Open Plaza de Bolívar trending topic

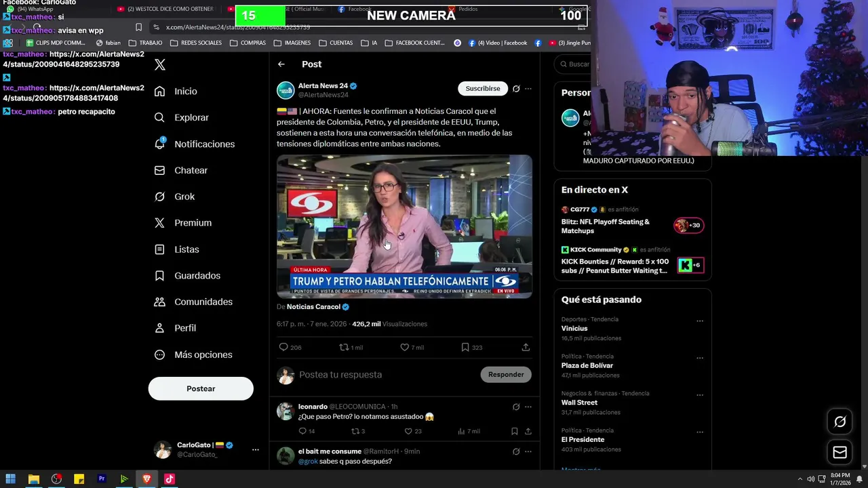click(587, 366)
